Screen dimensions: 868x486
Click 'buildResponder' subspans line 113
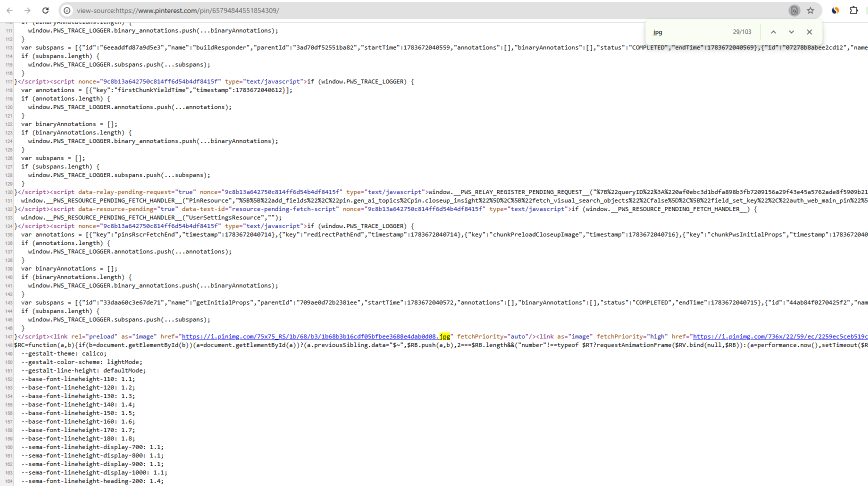tap(444, 47)
